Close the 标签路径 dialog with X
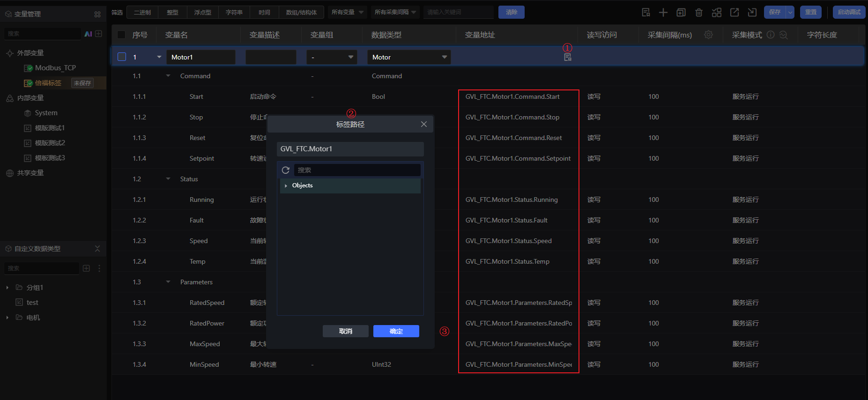This screenshot has width=868, height=400. click(424, 124)
